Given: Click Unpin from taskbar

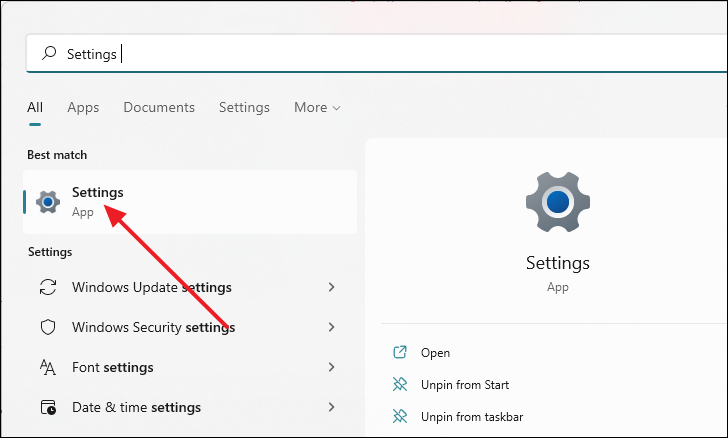Looking at the screenshot, I should 472,417.
